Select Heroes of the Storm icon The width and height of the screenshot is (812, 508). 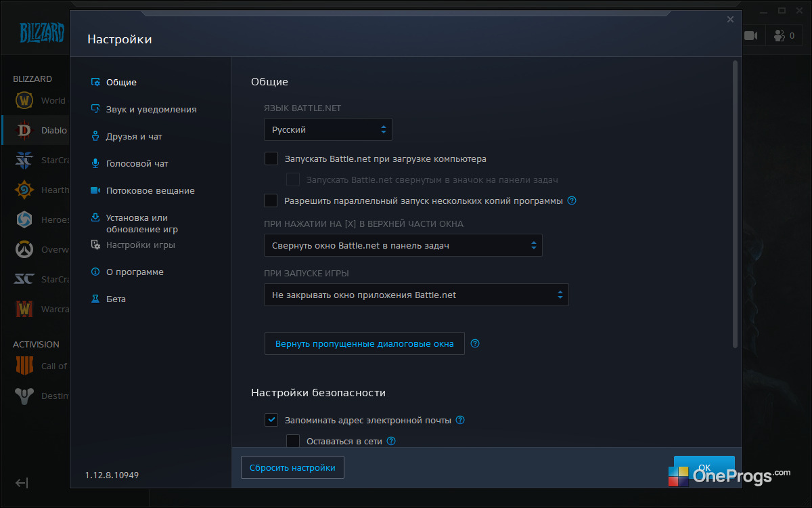[x=24, y=219]
